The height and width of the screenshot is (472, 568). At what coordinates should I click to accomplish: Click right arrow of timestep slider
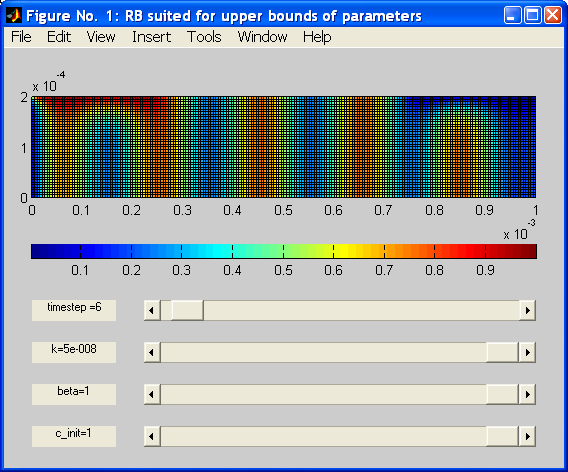click(x=527, y=310)
